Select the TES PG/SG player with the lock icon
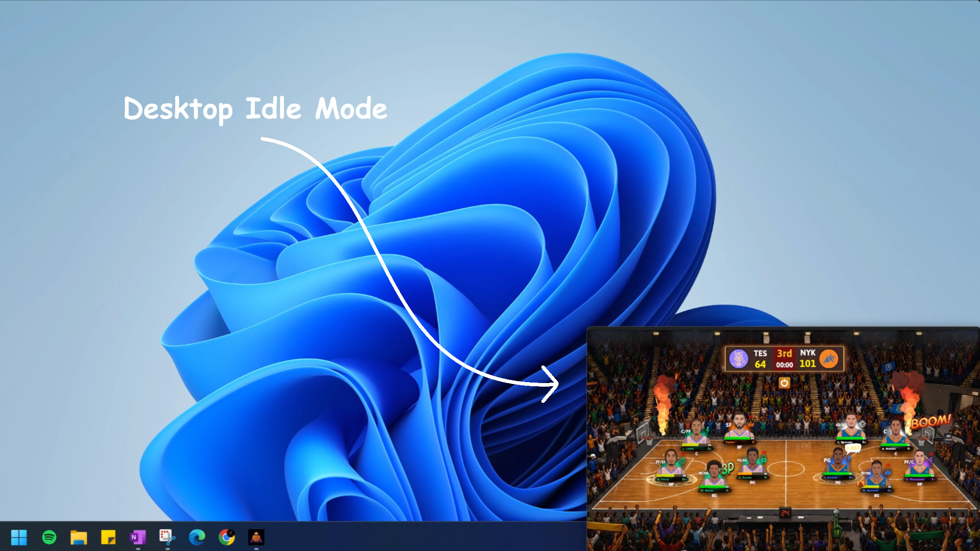Screen dimensions: 980x551 pos(753,460)
